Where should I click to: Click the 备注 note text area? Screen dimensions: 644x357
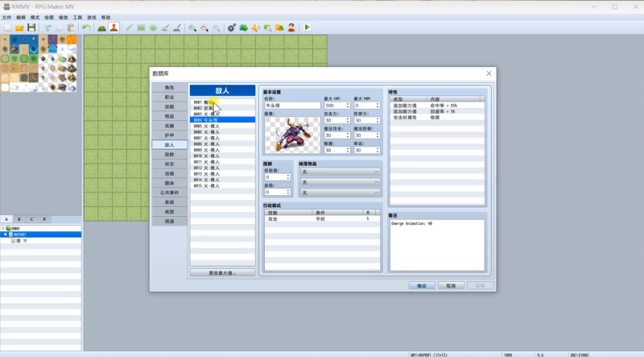pos(437,245)
